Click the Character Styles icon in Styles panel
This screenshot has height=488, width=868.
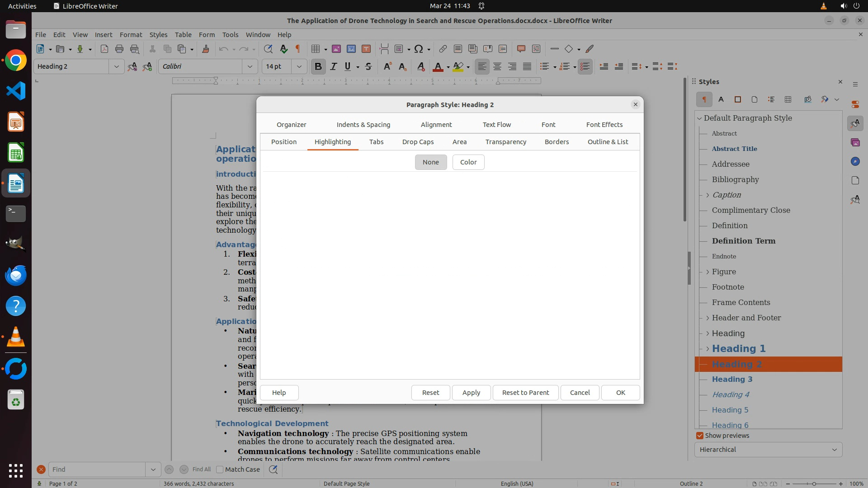[721, 99]
